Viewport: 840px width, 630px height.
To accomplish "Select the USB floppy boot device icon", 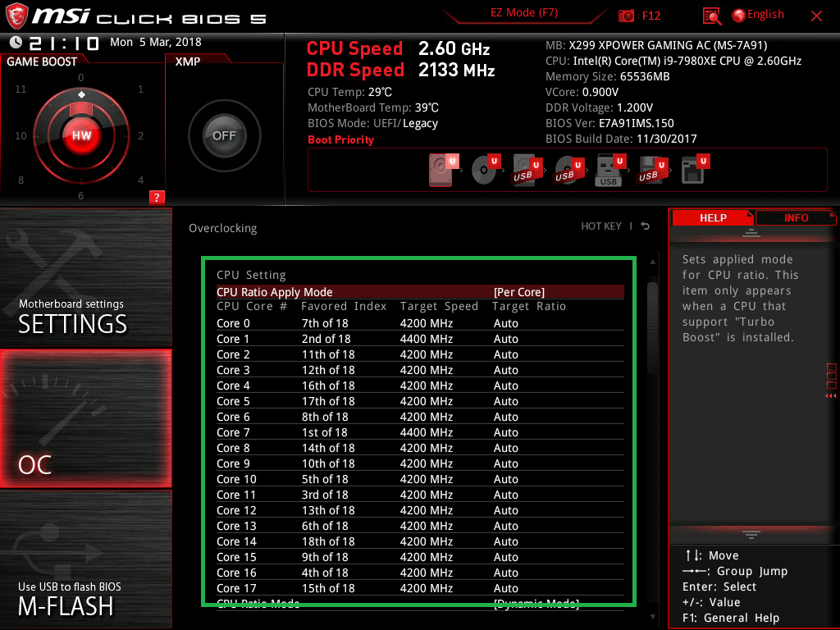I will coord(652,170).
